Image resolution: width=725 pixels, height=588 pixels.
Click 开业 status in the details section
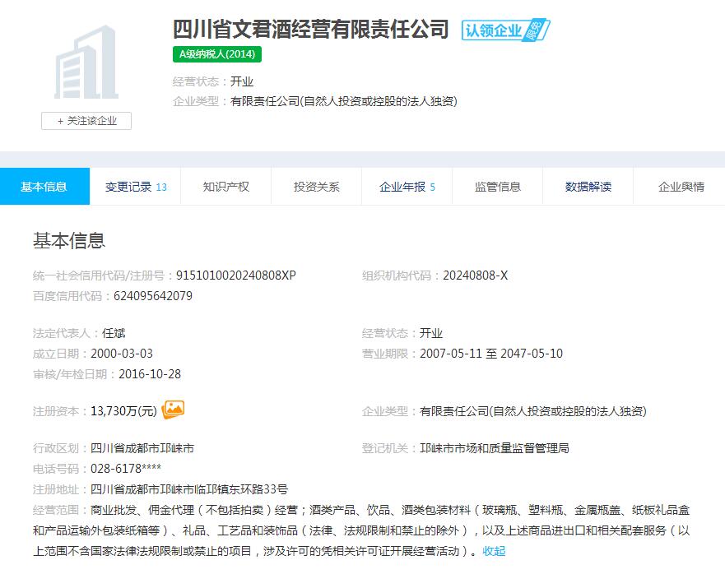click(431, 333)
